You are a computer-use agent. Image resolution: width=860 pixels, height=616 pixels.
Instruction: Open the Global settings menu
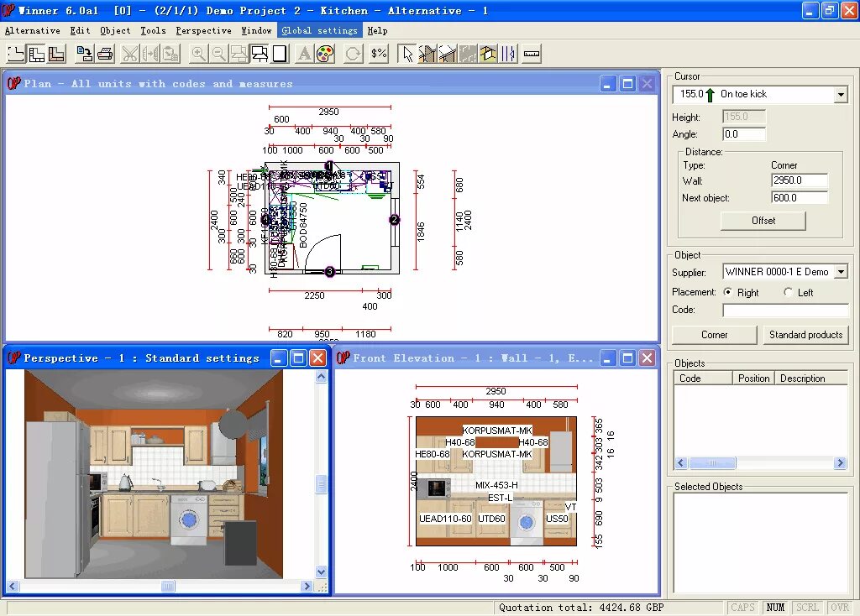319,31
